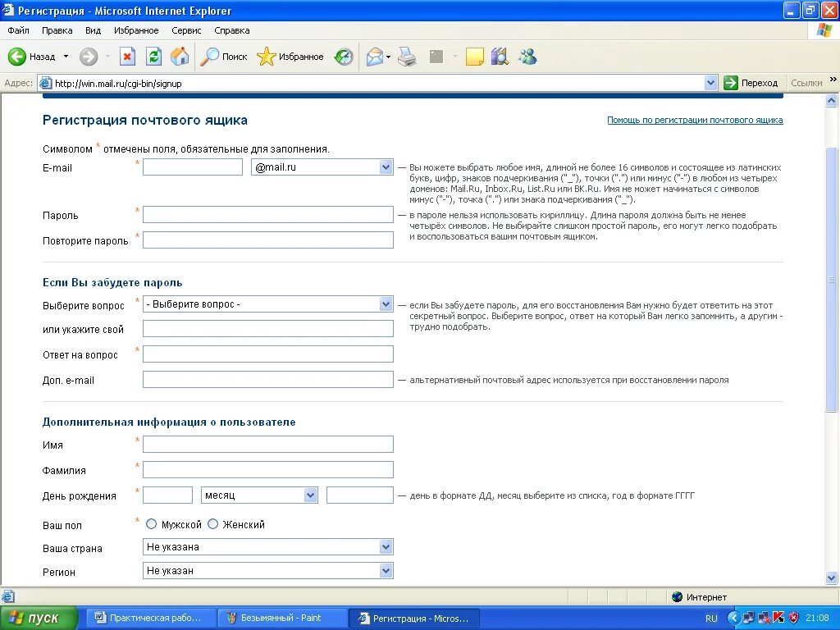
Task: Click the Доп. e-mail field
Action: (268, 380)
